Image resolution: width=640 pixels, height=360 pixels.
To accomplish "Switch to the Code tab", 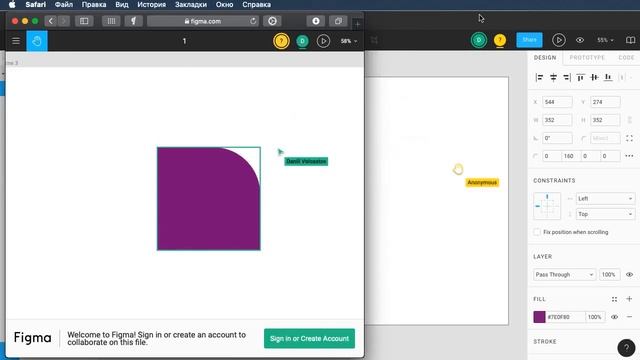I will tap(626, 58).
